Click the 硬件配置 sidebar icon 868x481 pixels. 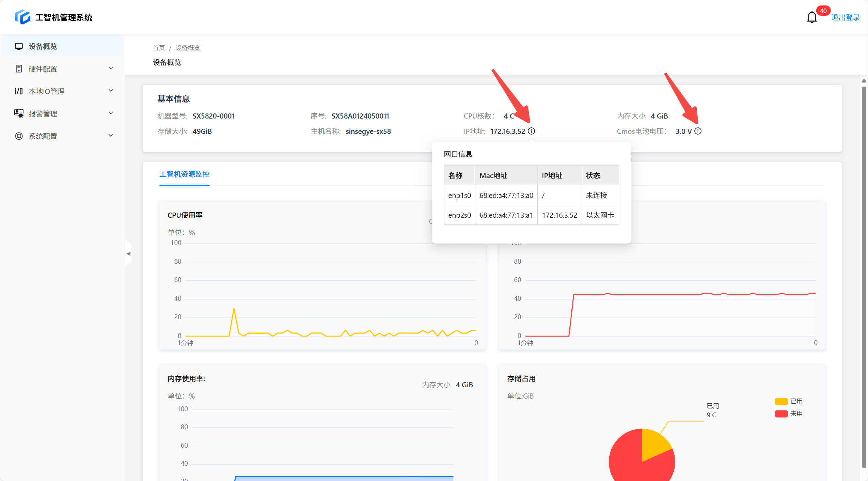(19, 69)
